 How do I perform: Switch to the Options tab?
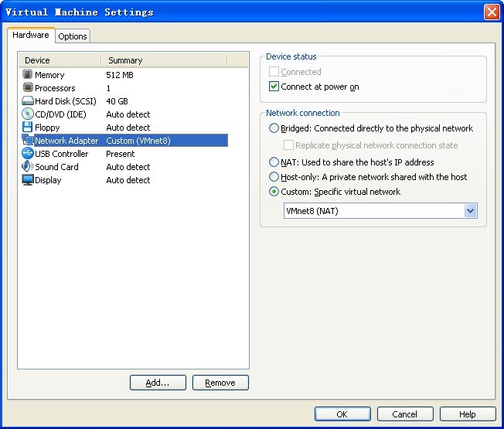(73, 36)
